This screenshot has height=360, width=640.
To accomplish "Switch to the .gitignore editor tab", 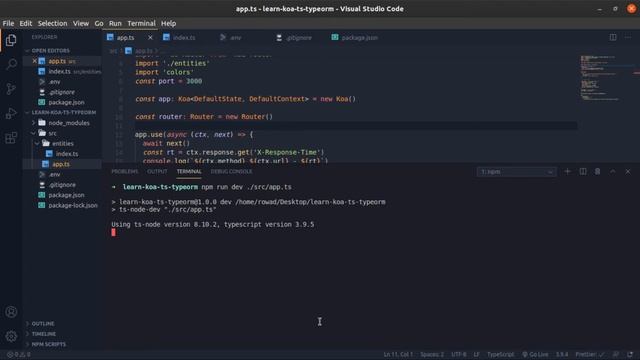I will pos(298,38).
